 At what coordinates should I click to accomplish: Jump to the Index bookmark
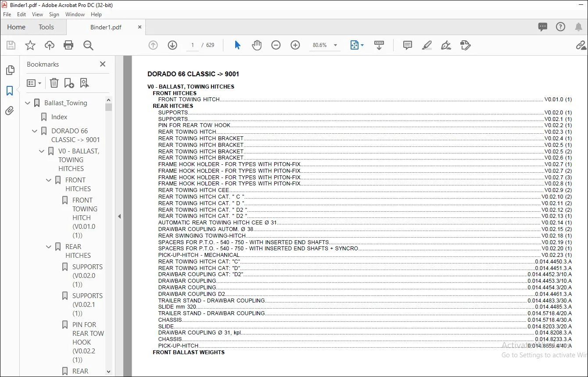[x=59, y=117]
